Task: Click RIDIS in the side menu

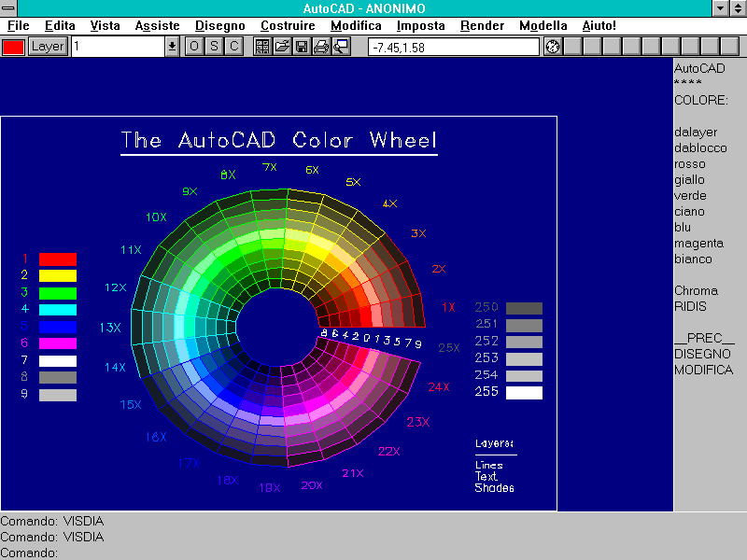Action: (x=690, y=307)
